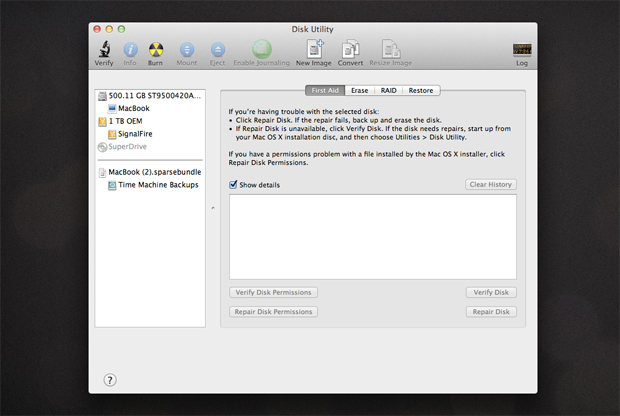Click inside the details log area
The width and height of the screenshot is (620, 416).
[373, 237]
